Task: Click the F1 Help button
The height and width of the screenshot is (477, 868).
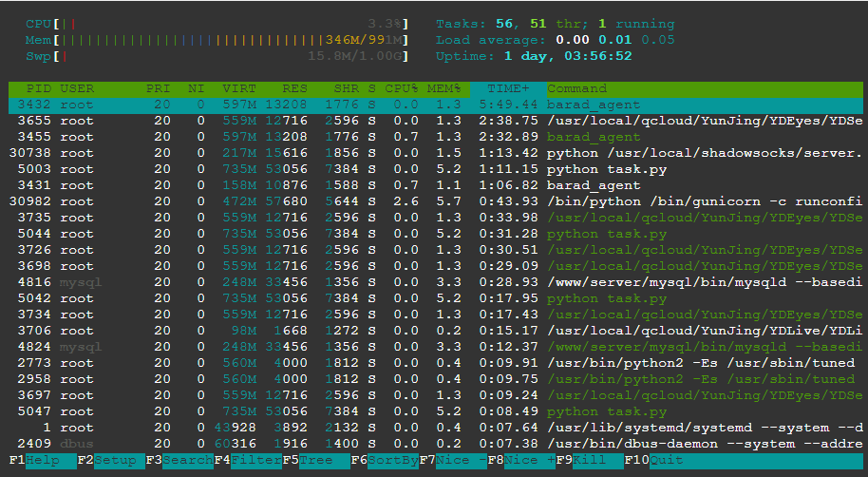Action: (x=43, y=461)
